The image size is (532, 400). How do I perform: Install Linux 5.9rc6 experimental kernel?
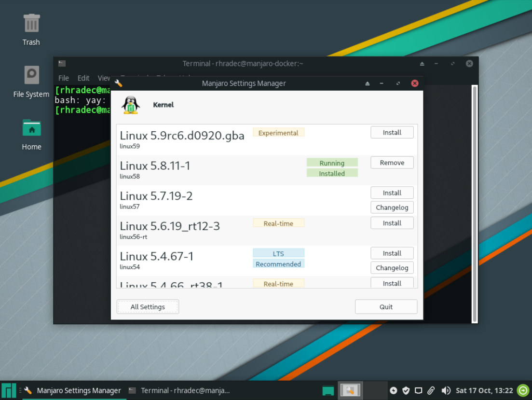(x=392, y=132)
